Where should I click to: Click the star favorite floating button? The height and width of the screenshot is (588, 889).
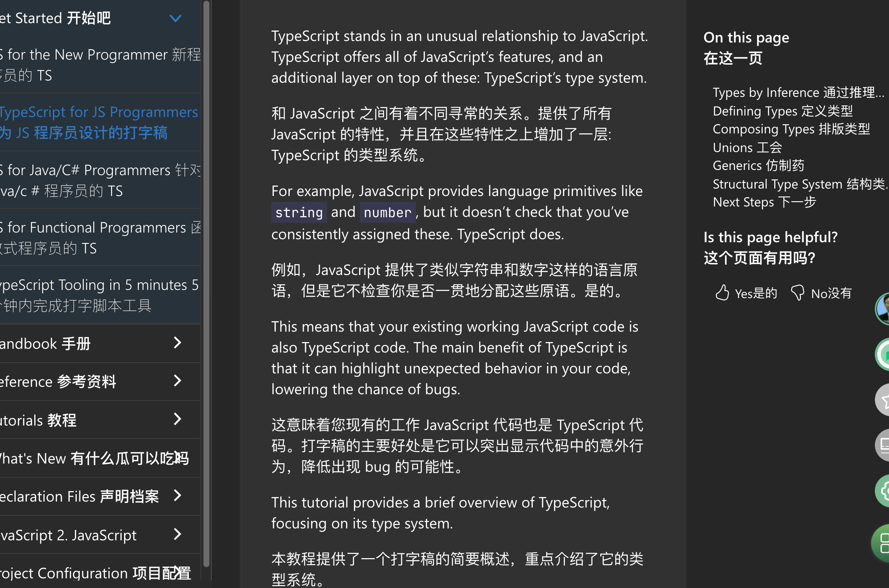tap(884, 400)
